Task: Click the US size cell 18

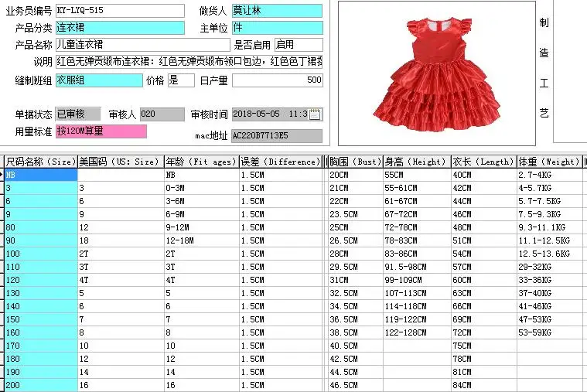Action: 121,240
